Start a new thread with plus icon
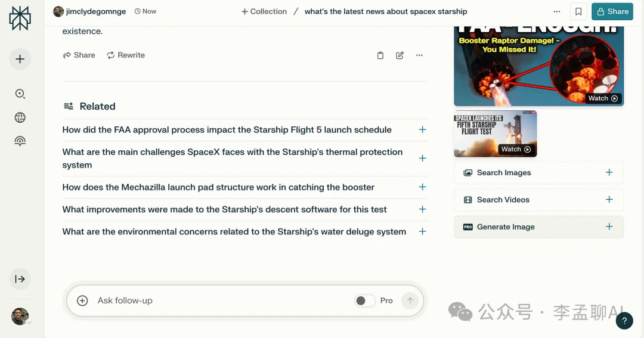Image resolution: width=644 pixels, height=338 pixels. click(20, 59)
